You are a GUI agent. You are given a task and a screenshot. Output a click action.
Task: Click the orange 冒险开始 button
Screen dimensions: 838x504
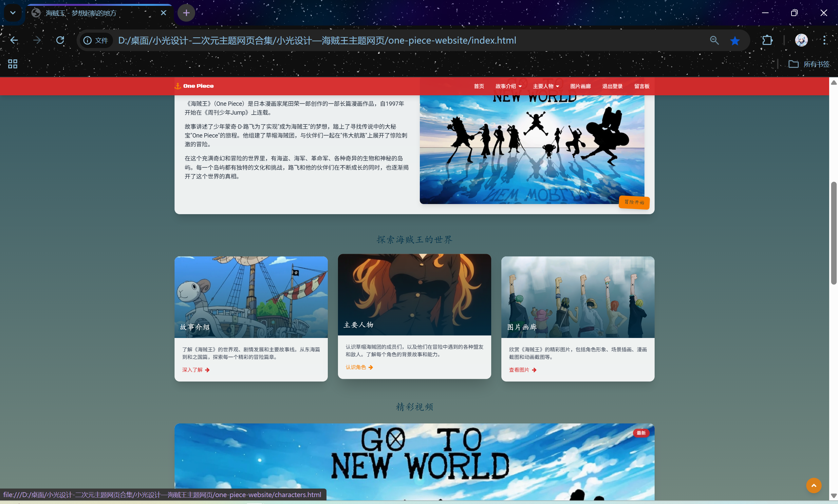coord(634,202)
